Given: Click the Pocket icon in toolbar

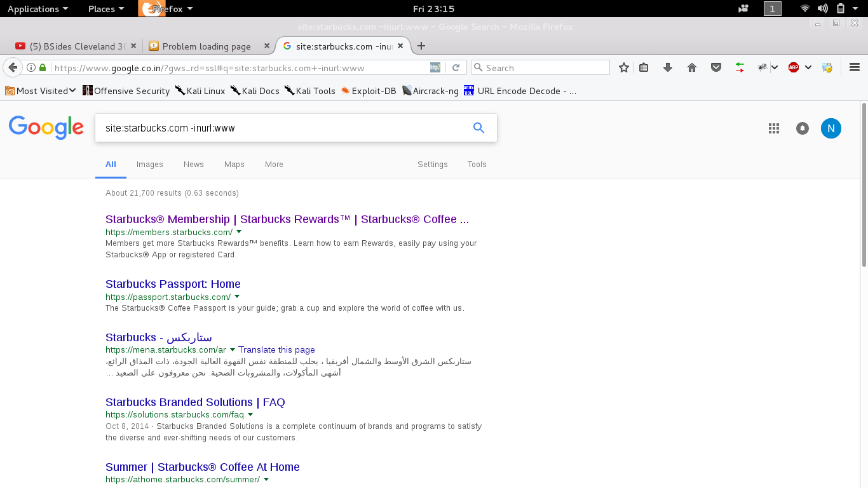Looking at the screenshot, I should click(x=716, y=67).
